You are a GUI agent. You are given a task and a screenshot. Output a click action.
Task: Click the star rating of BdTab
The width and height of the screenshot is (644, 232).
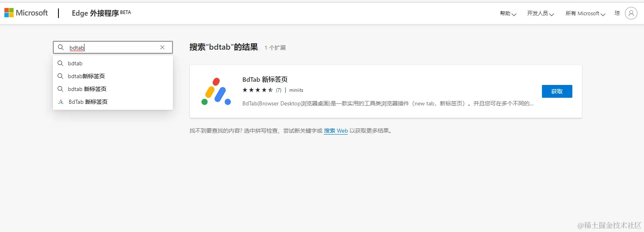coord(258,90)
